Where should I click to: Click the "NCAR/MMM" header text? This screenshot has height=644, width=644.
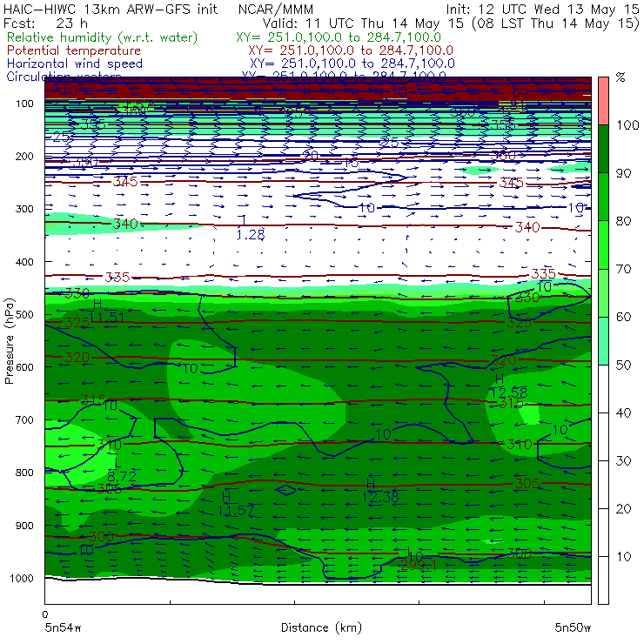click(276, 10)
